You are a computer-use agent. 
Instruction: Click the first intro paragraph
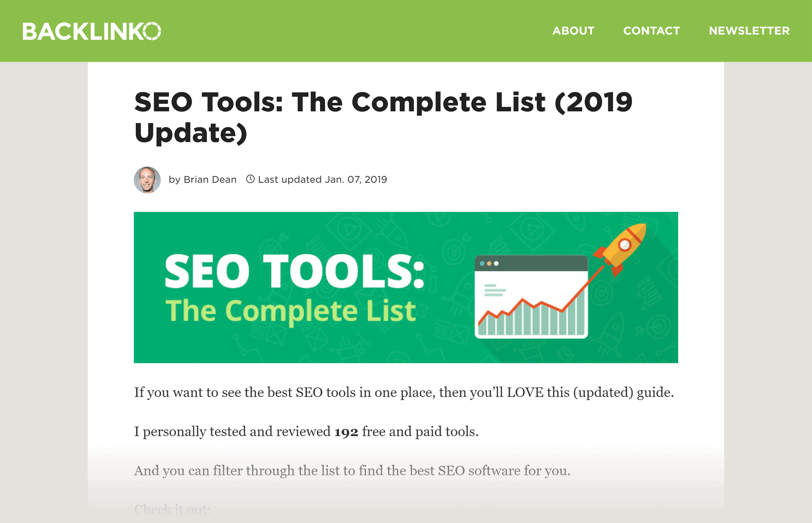pos(404,393)
